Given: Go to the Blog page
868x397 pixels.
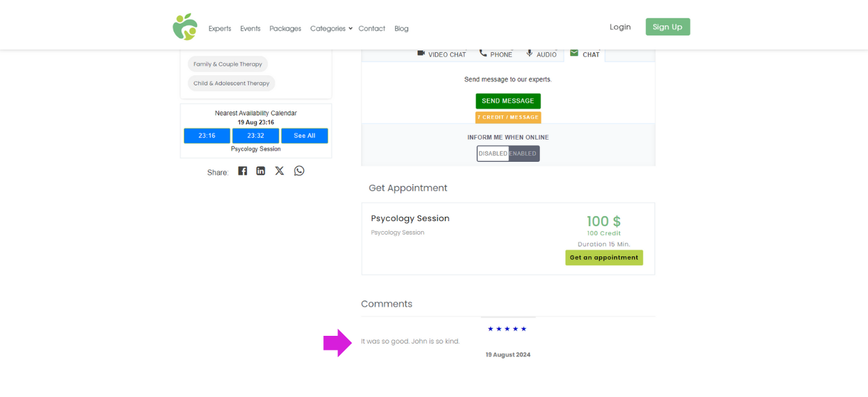Looking at the screenshot, I should coord(401,29).
